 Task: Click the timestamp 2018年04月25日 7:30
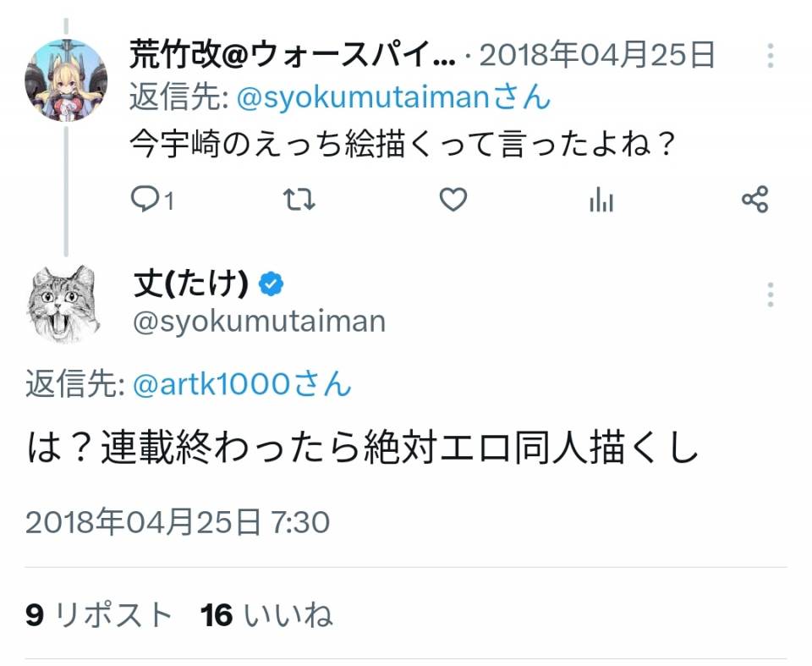(177, 522)
